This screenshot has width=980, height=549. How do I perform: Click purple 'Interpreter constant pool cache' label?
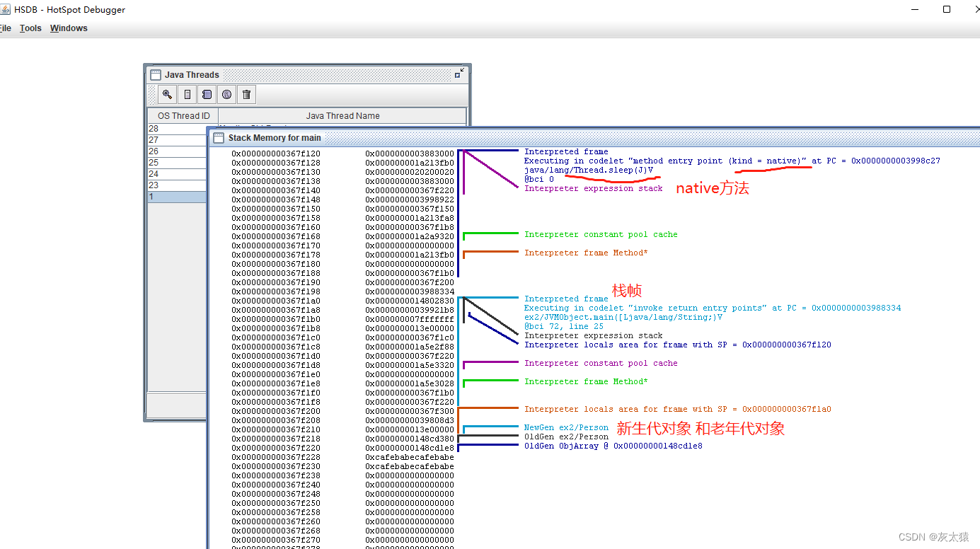601,363
